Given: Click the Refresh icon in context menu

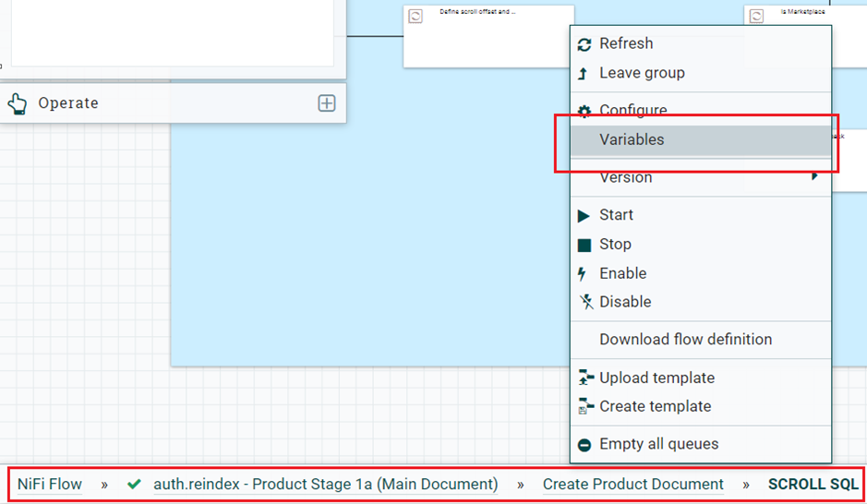Looking at the screenshot, I should pos(584,44).
